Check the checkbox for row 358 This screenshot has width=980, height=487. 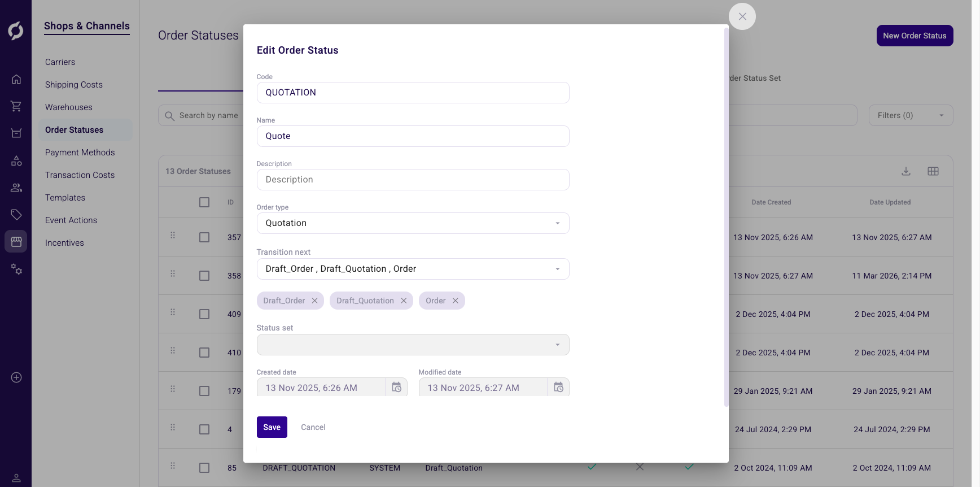coord(204,276)
